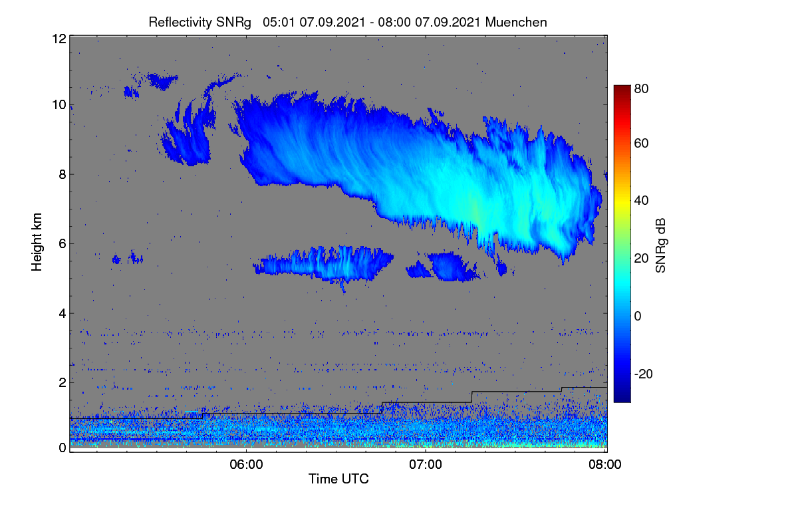Click the 'Height km' axis label

37,242
